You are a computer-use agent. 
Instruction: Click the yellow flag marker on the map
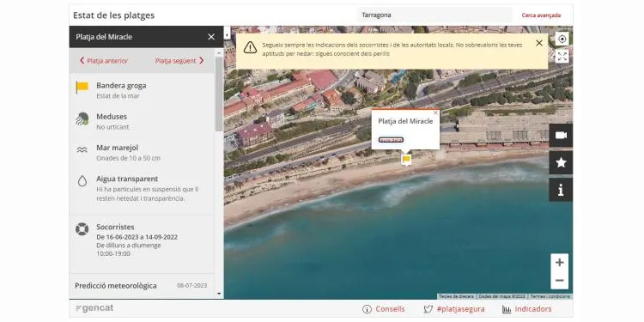coord(407,160)
